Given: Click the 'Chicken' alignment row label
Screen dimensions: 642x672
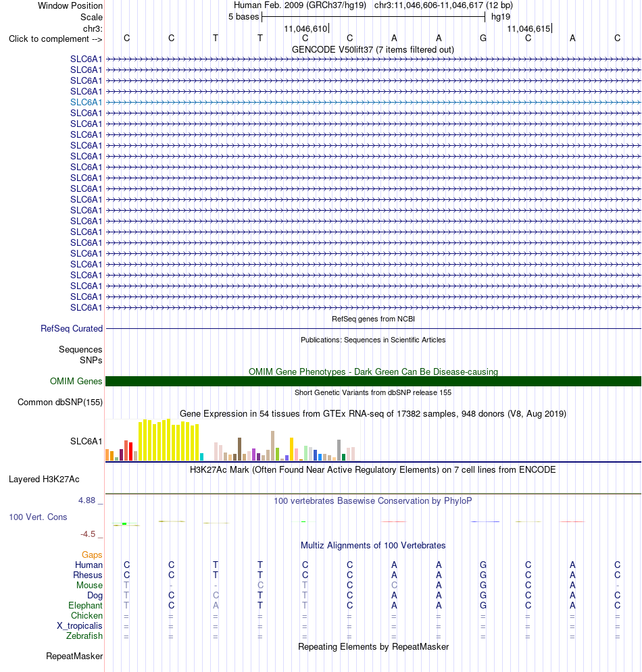Looking at the screenshot, I should [87, 615].
